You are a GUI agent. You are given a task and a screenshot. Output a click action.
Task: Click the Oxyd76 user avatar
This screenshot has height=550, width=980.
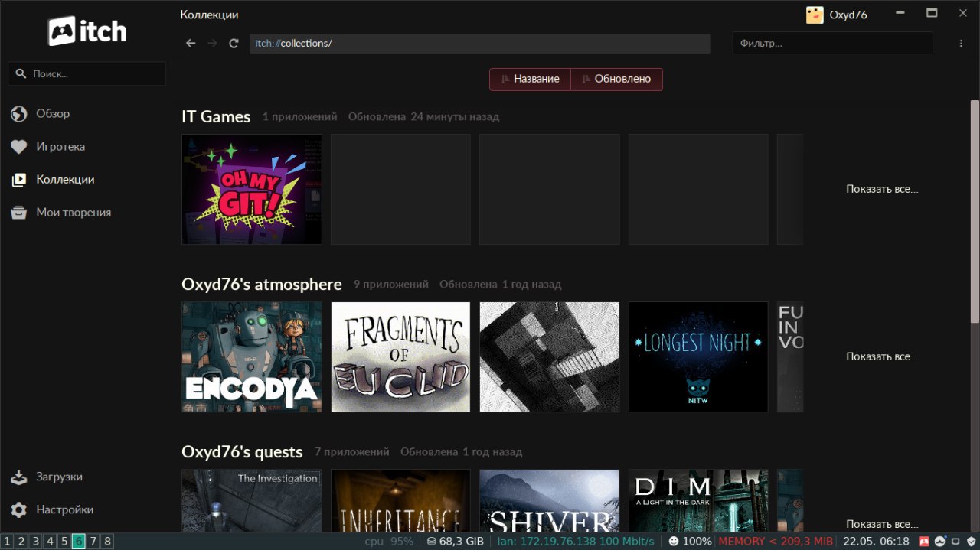click(815, 15)
